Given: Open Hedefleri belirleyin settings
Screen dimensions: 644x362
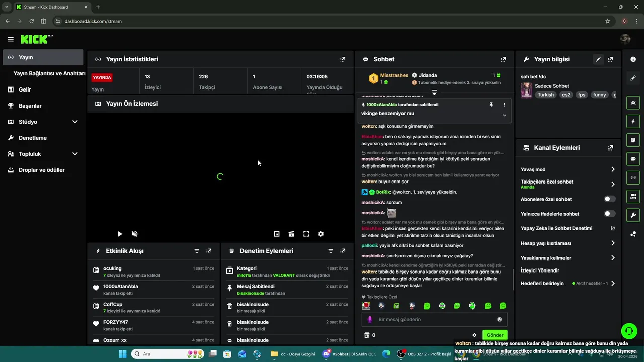Looking at the screenshot, I should pos(568,283).
